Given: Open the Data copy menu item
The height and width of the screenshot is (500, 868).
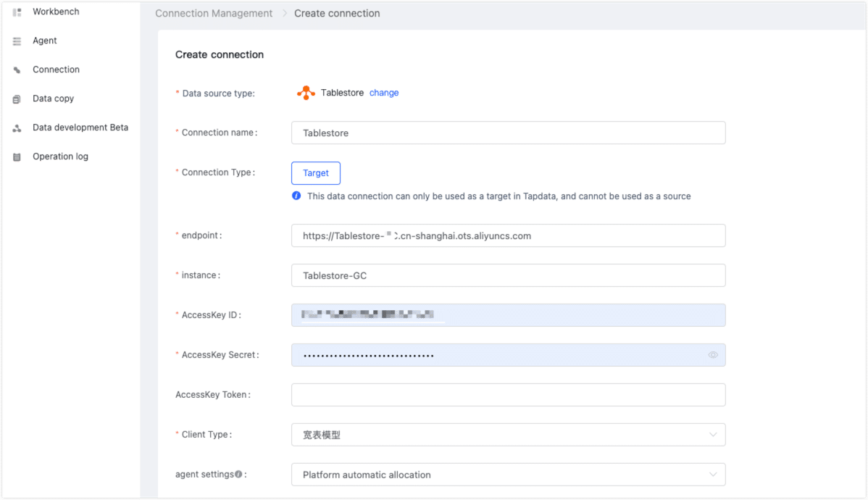Looking at the screenshot, I should pos(53,99).
